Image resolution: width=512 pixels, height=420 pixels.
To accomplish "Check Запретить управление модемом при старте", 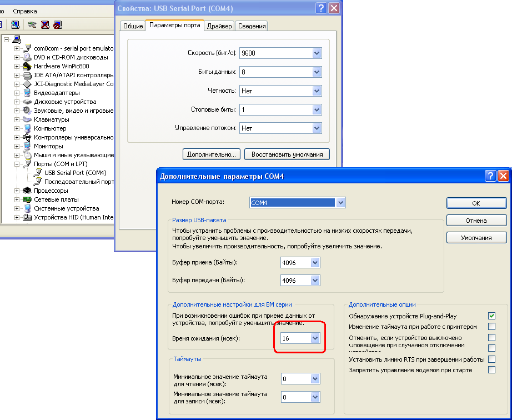I will click(x=492, y=369).
